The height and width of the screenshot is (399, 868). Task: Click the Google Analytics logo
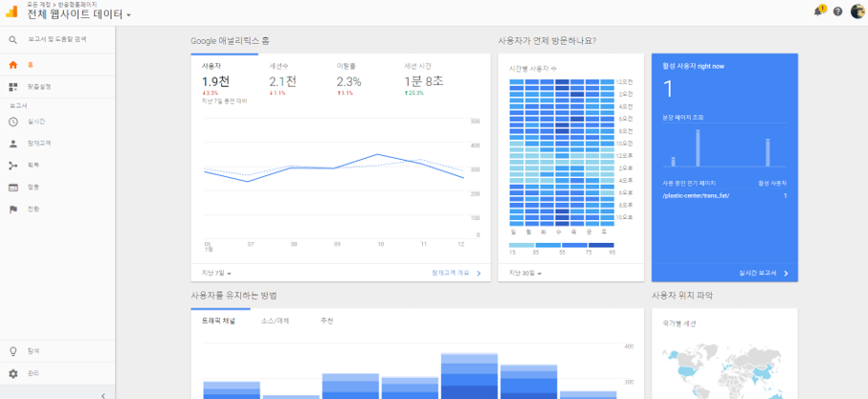11,11
